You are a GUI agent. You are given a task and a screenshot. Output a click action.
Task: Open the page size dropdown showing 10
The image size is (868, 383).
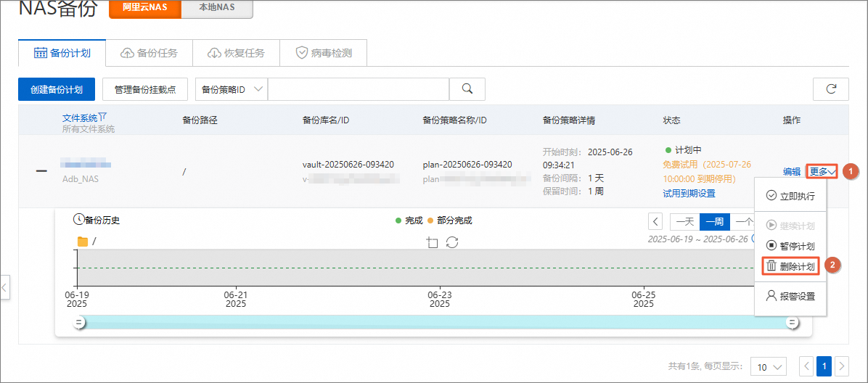tap(769, 366)
